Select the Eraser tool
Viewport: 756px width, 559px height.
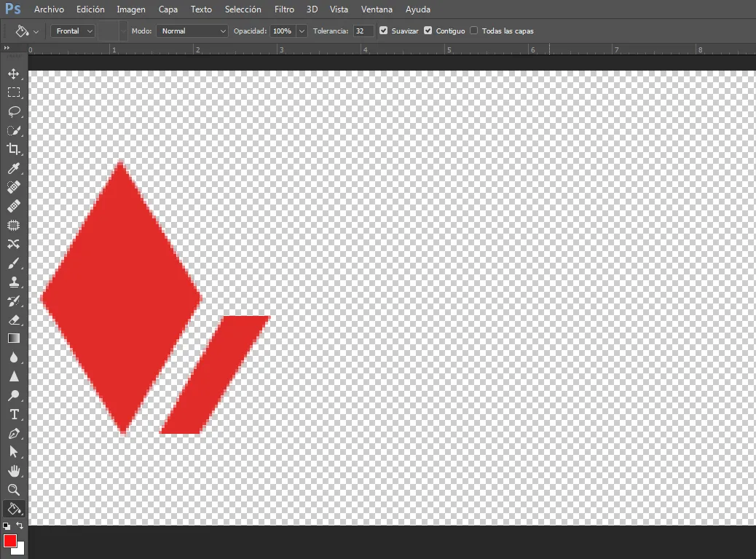14,320
